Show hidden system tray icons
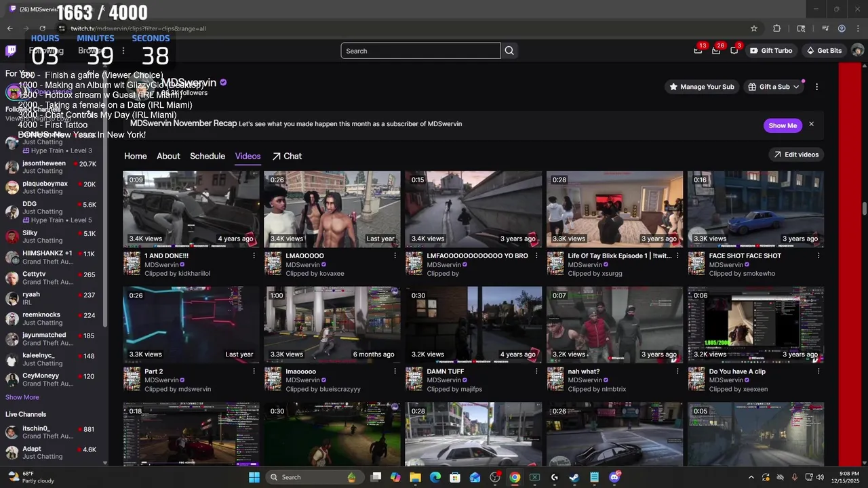Image resolution: width=868 pixels, height=488 pixels. [751, 477]
